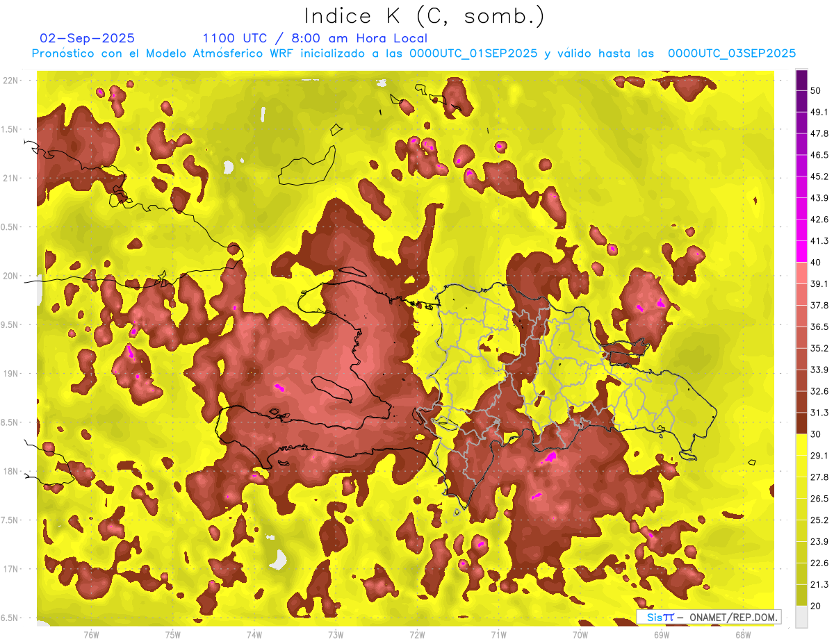Click the longitude label "71W"

[498, 634]
